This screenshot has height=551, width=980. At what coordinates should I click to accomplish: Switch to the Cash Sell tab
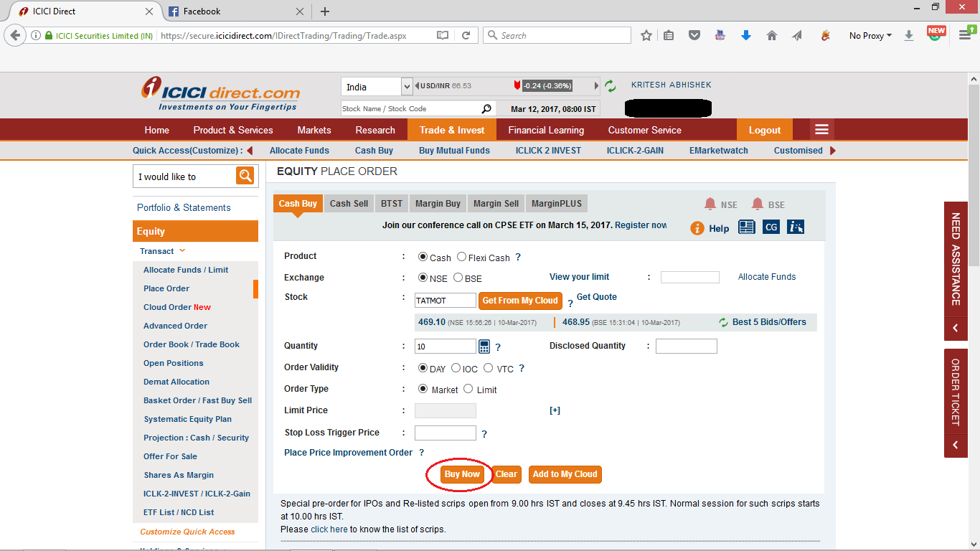click(x=349, y=204)
